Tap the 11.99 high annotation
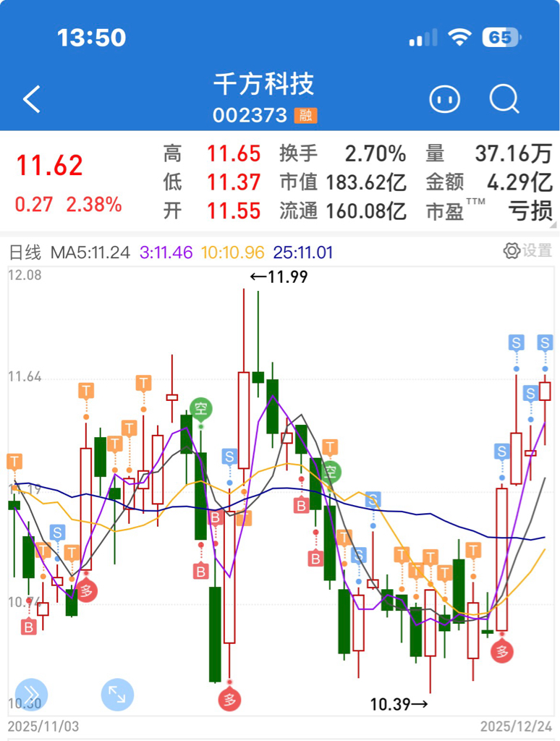The width and height of the screenshot is (560, 741). tap(279, 276)
